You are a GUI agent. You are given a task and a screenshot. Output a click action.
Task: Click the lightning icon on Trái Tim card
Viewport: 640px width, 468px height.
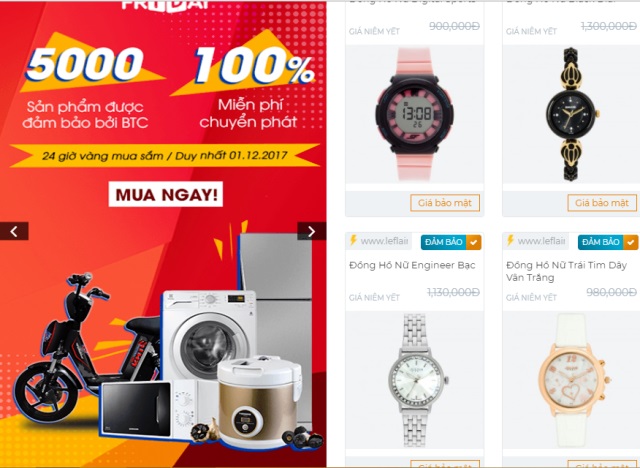pyautogui.click(x=510, y=241)
